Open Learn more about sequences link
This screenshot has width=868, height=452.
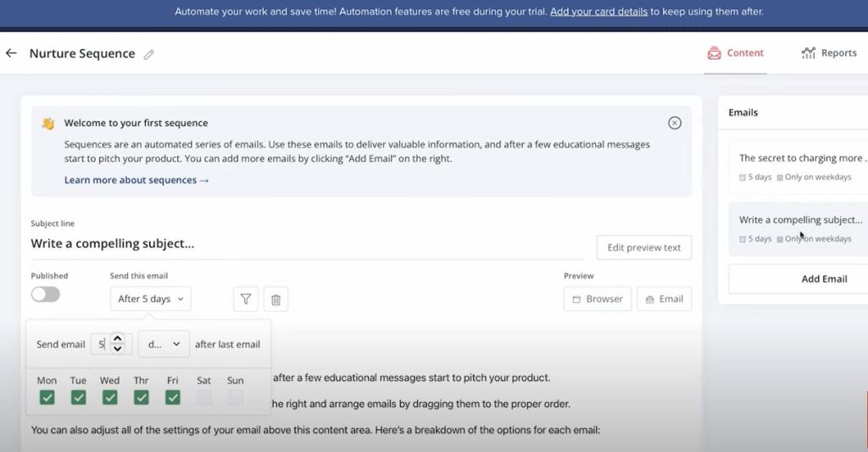(x=136, y=180)
